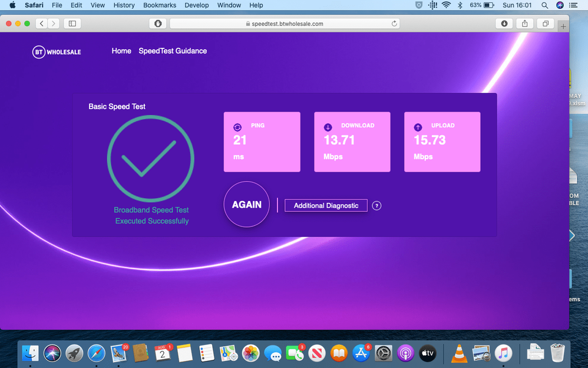The height and width of the screenshot is (368, 588).
Task: Click AGAIN to rerun the speed test
Action: click(x=246, y=205)
